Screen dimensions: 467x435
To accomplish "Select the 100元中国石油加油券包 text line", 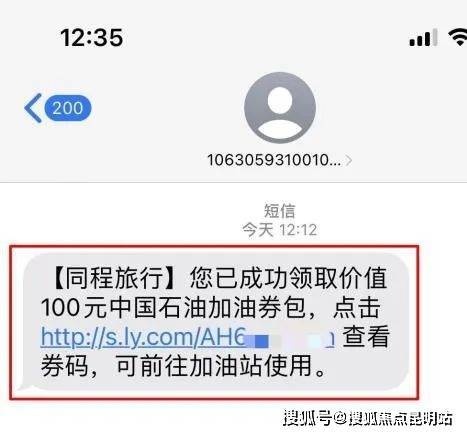I will point(173,307).
